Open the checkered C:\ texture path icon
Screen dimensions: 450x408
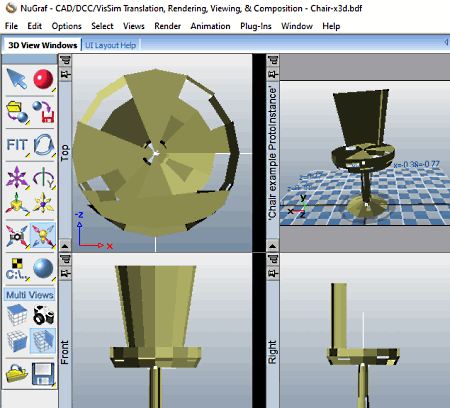[x=17, y=269]
